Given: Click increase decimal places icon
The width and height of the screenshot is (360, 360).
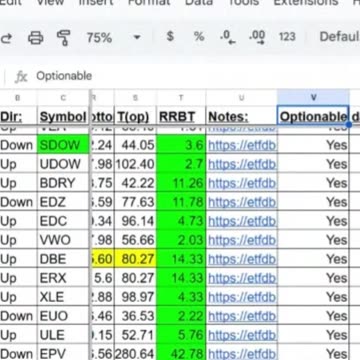Looking at the screenshot, I should [x=257, y=37].
